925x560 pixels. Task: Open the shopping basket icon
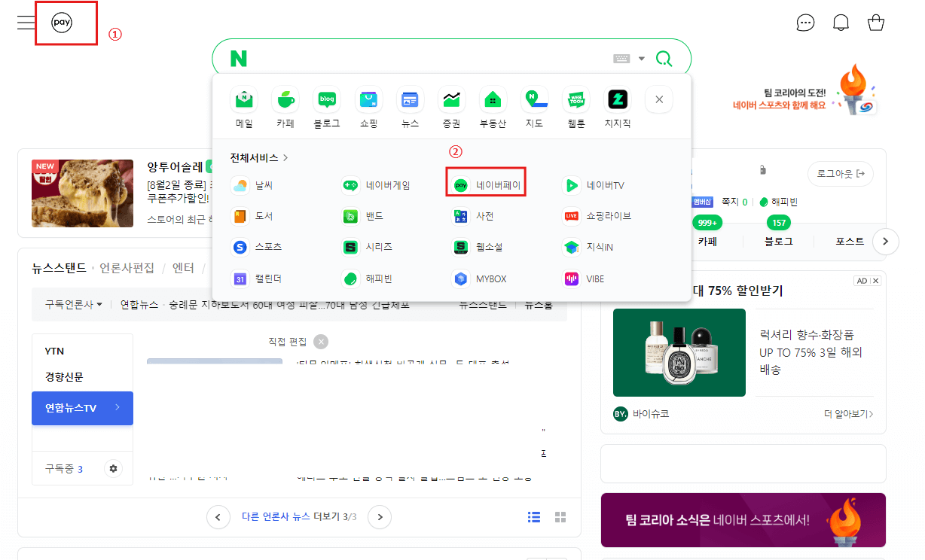coord(876,23)
